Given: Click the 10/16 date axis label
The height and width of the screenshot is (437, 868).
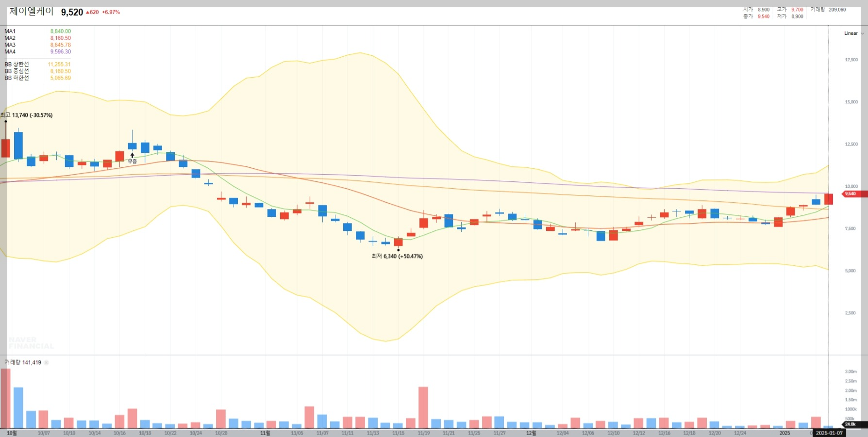Looking at the screenshot, I should (x=119, y=433).
